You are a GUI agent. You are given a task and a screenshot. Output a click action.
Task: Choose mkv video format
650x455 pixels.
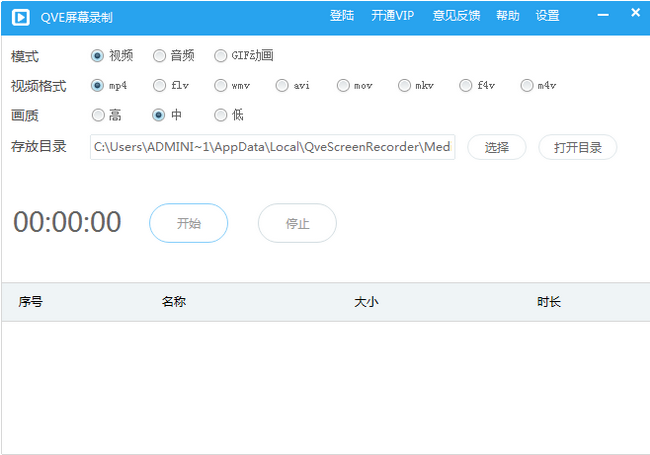415,85
